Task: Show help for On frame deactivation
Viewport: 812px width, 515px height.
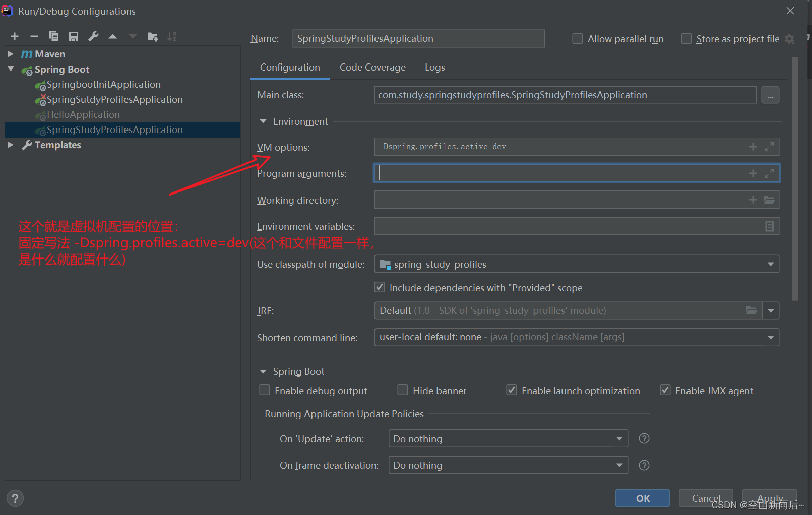Action: pyautogui.click(x=644, y=465)
